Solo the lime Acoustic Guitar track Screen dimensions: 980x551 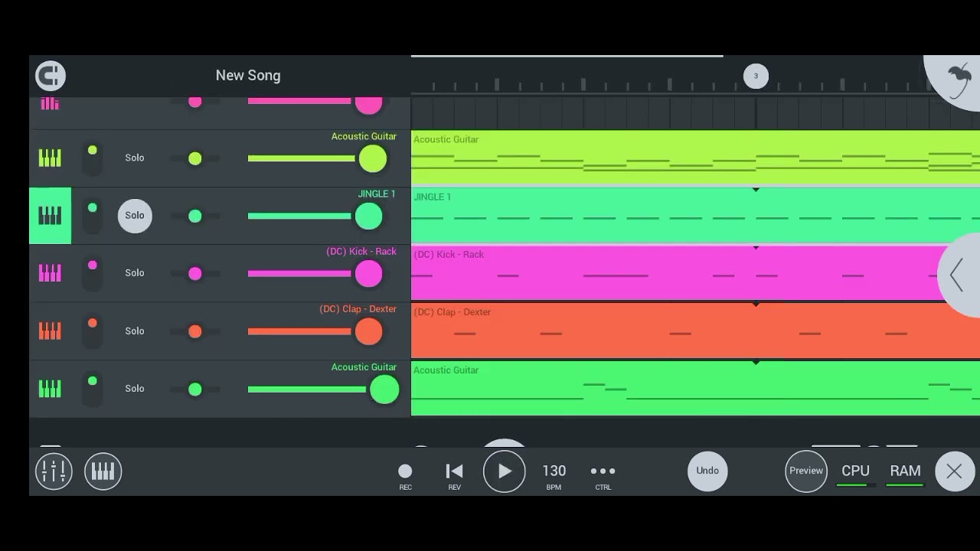(x=135, y=158)
